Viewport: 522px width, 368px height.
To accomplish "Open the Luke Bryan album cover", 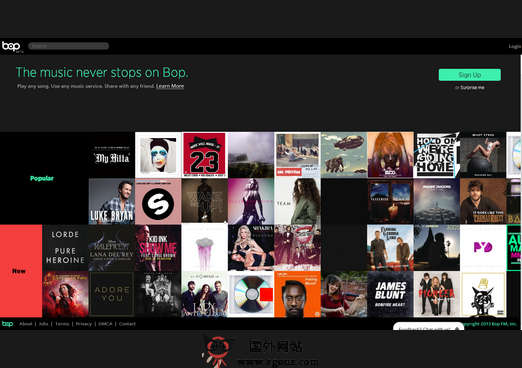I will 112,201.
